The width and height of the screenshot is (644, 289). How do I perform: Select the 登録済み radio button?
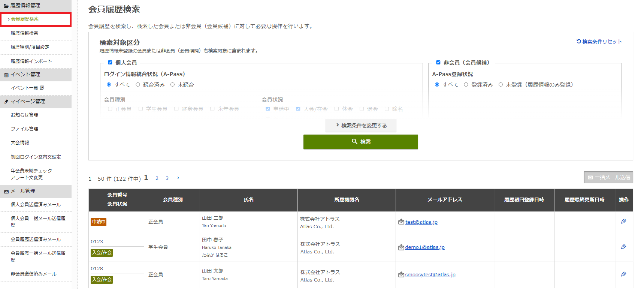466,85
